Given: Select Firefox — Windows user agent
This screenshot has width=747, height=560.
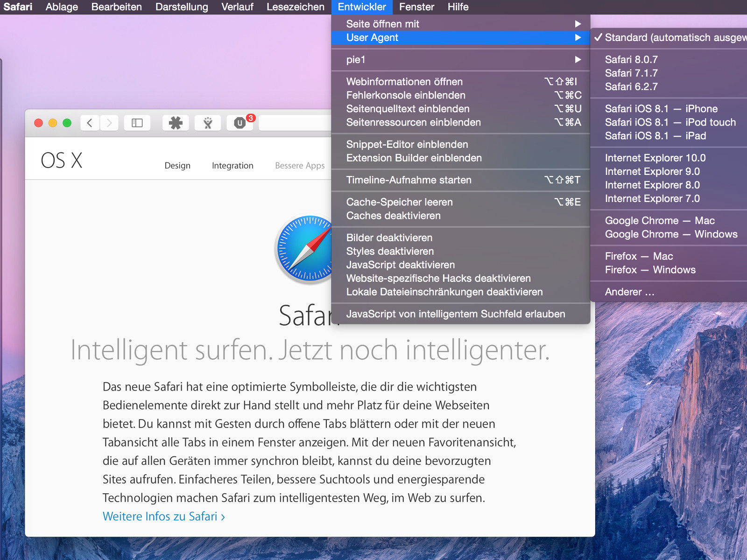Looking at the screenshot, I should 669,270.
